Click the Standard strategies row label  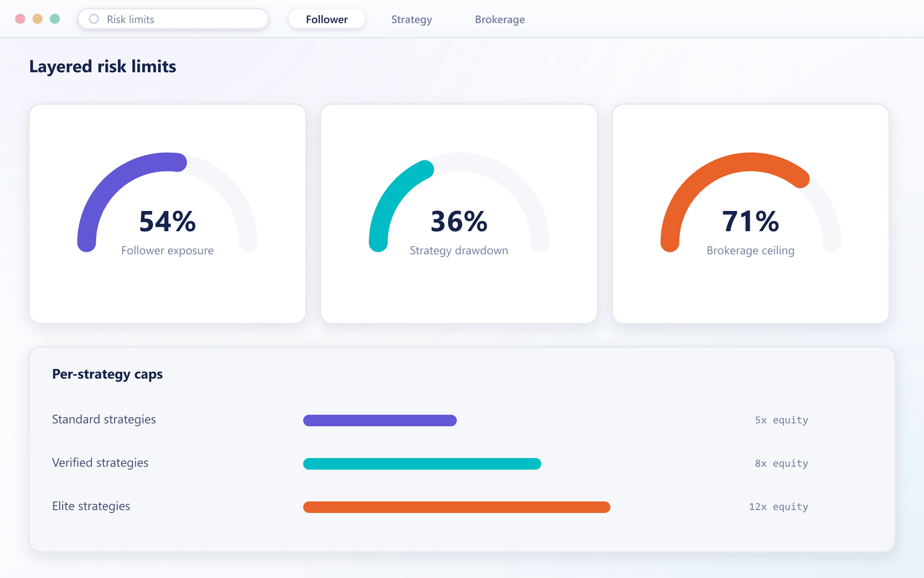click(x=104, y=420)
